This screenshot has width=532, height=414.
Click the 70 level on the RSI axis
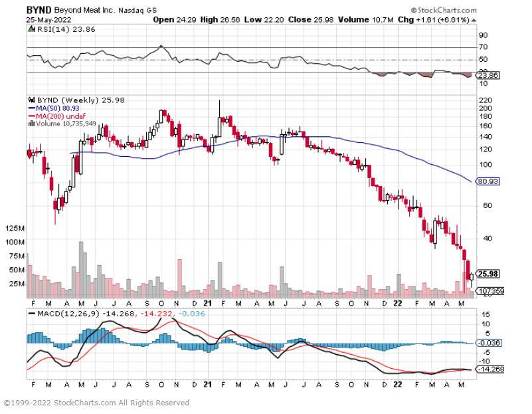pos(483,47)
